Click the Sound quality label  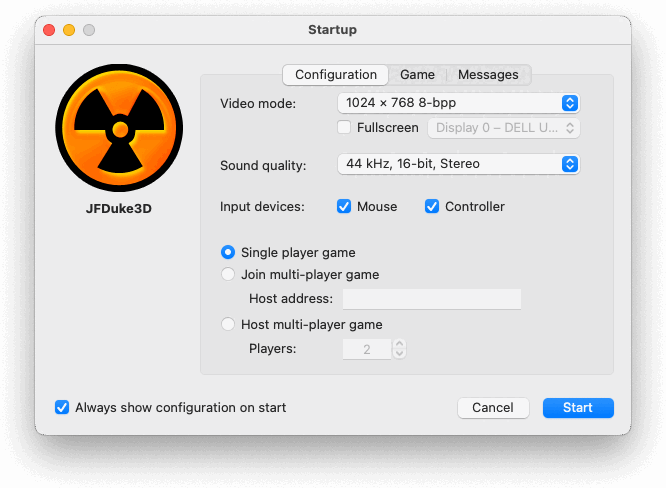coord(263,165)
